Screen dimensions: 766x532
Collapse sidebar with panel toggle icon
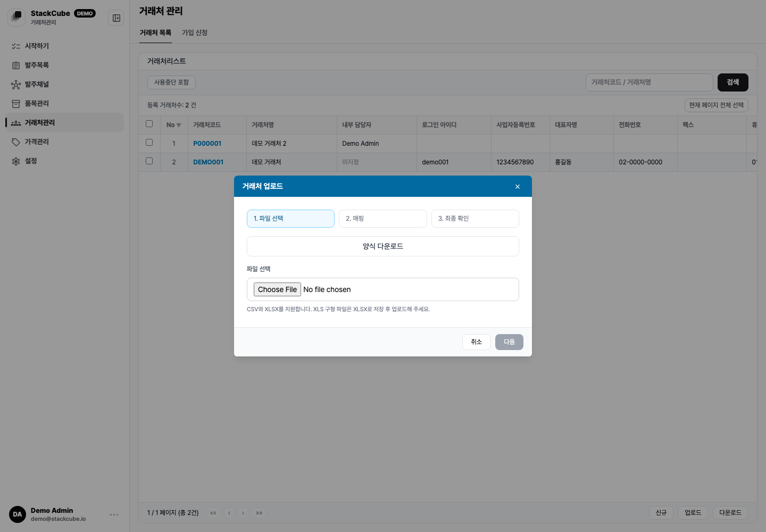(116, 18)
